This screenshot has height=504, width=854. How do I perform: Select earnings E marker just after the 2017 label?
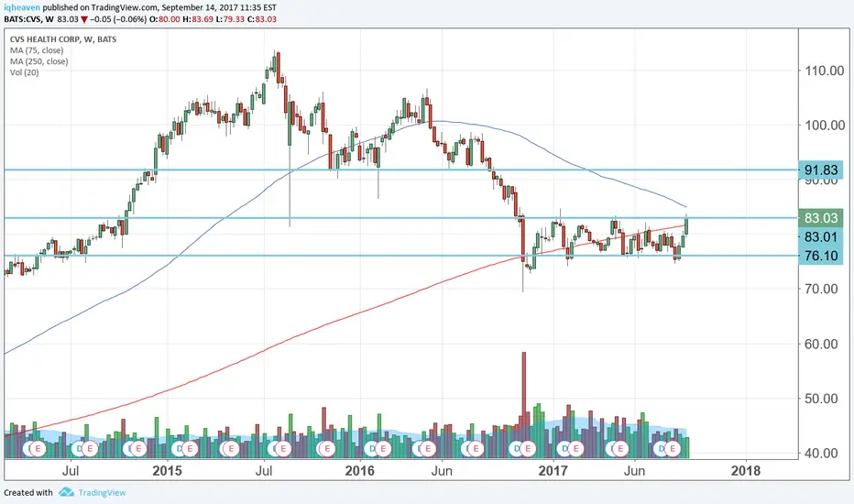coord(575,449)
